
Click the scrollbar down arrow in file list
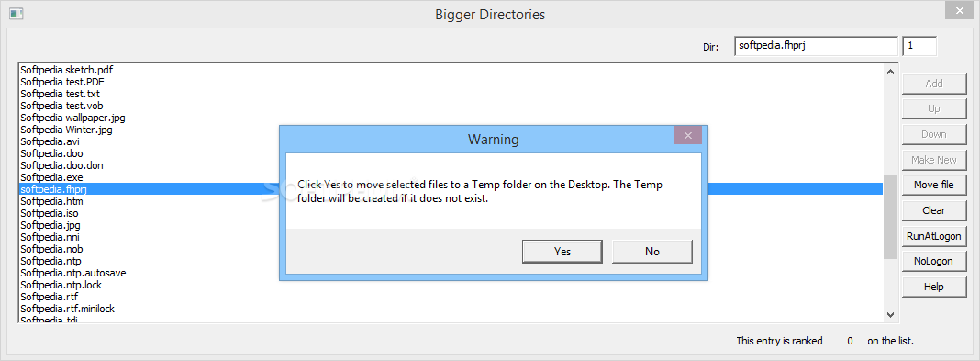[890, 315]
